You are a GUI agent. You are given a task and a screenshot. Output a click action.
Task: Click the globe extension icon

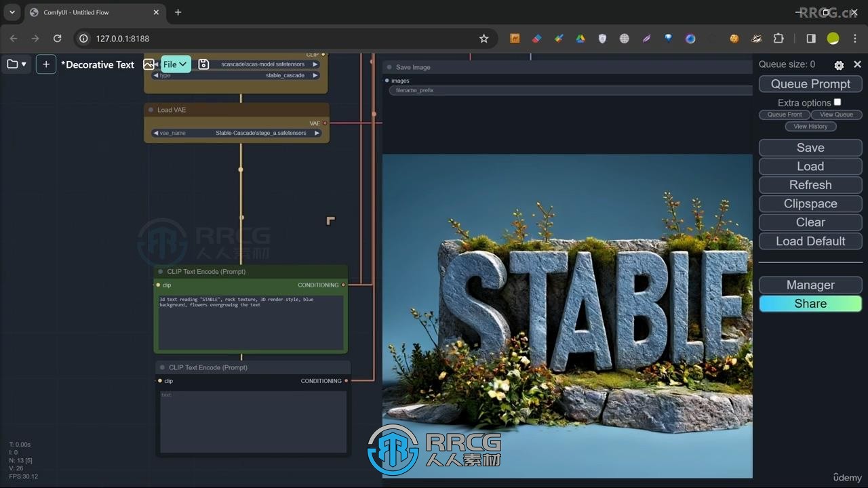(x=625, y=39)
